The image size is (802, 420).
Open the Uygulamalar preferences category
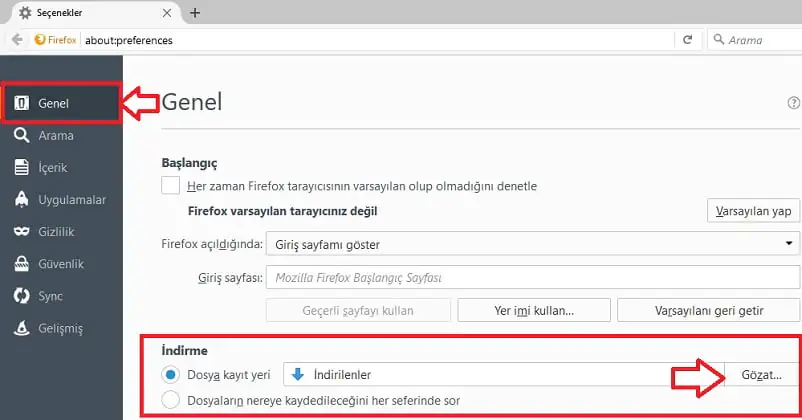point(61,200)
